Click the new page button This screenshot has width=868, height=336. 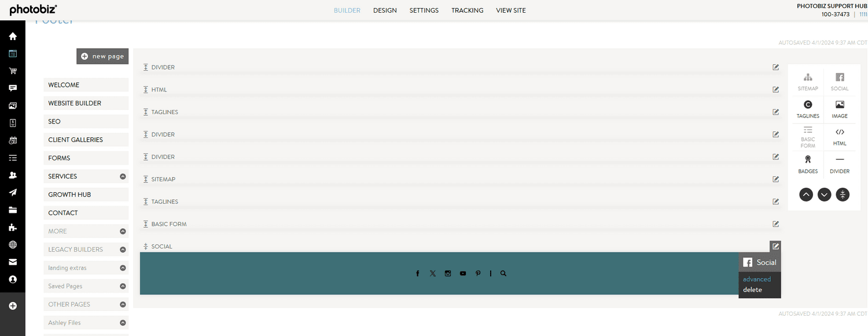pos(102,56)
